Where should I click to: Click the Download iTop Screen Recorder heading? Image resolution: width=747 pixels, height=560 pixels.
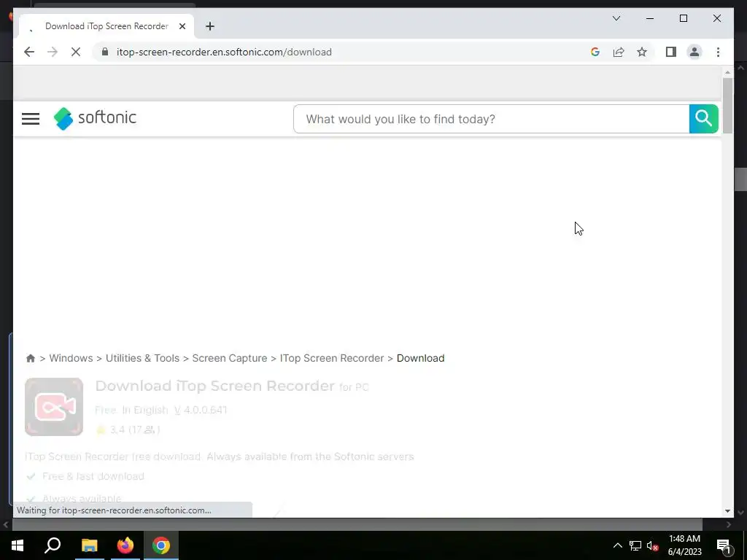pyautogui.click(x=215, y=386)
